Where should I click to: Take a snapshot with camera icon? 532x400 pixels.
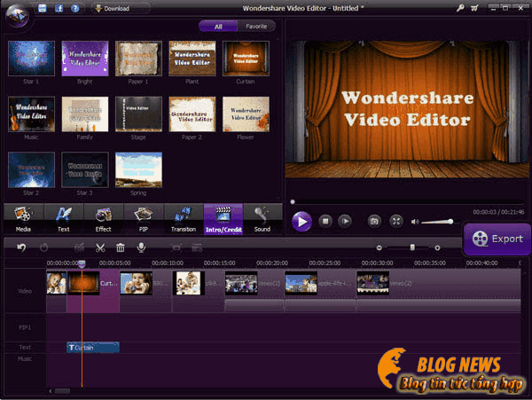[374, 221]
